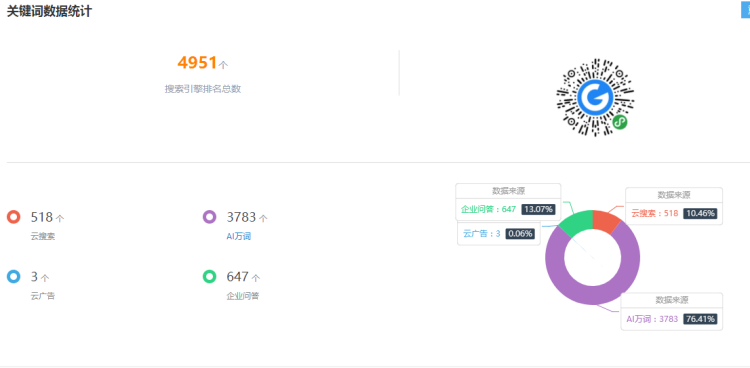Click the 76.41% badge in AI万词 tooltip
Screen dimensions: 750x368
point(700,319)
